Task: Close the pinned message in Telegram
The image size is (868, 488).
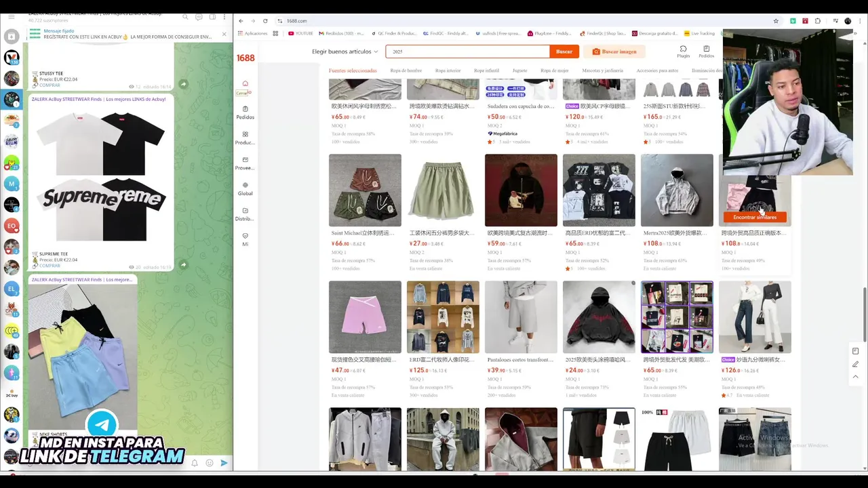Action: 224,34
